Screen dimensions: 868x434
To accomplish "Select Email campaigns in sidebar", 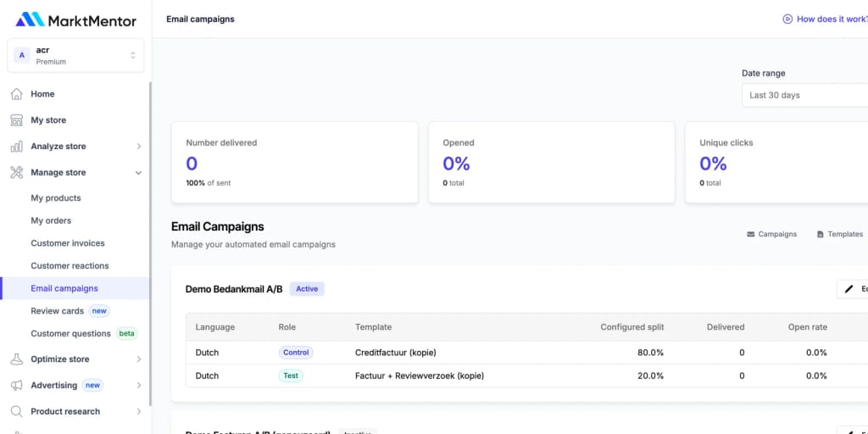I will (x=75, y=288).
